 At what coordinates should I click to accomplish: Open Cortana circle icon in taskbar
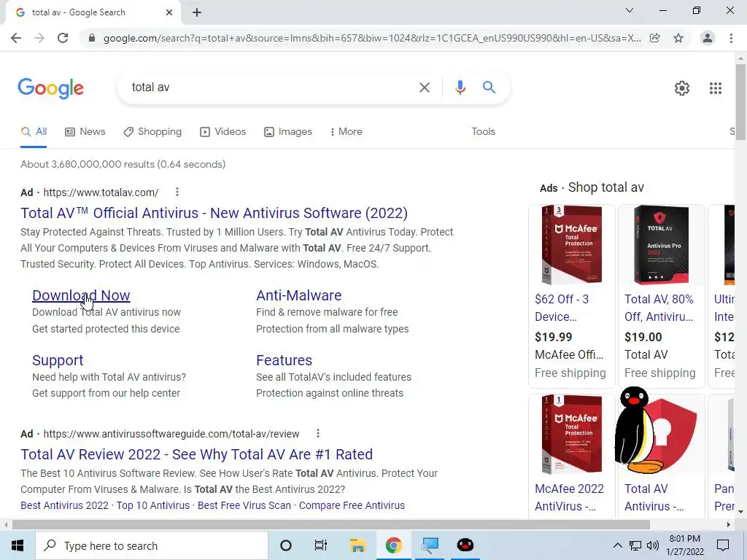[x=286, y=545]
